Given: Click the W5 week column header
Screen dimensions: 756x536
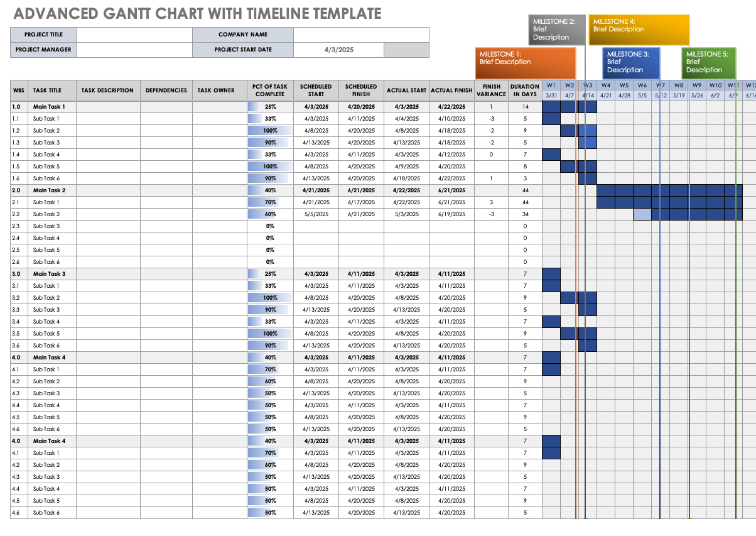Looking at the screenshot, I should [624, 85].
